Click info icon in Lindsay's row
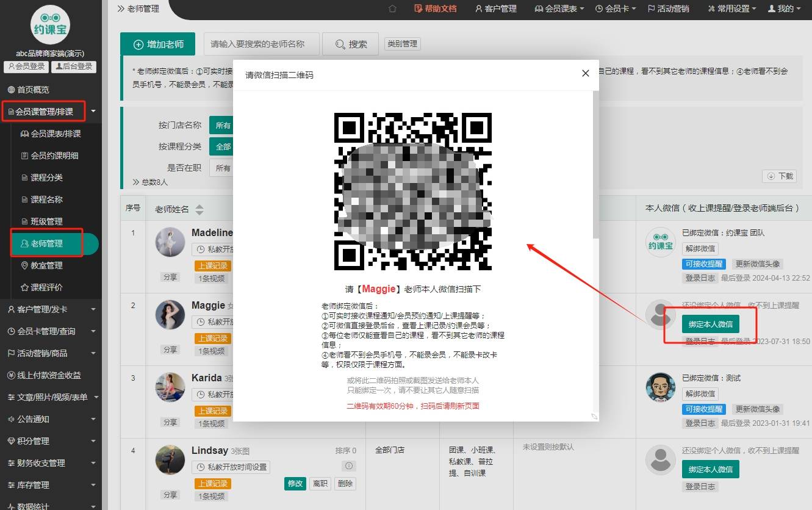812x510 pixels. coord(349,466)
